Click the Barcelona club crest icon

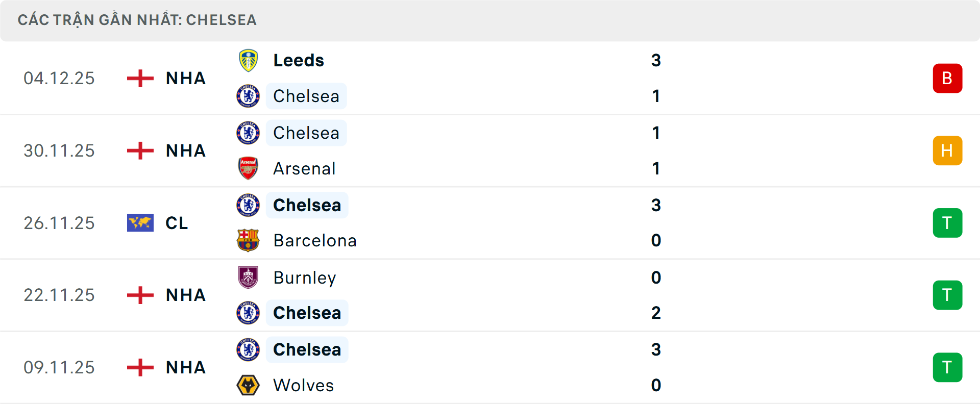[248, 240]
